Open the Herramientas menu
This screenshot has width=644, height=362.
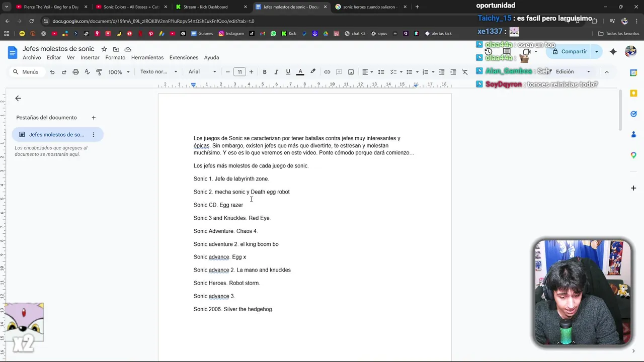pyautogui.click(x=147, y=57)
